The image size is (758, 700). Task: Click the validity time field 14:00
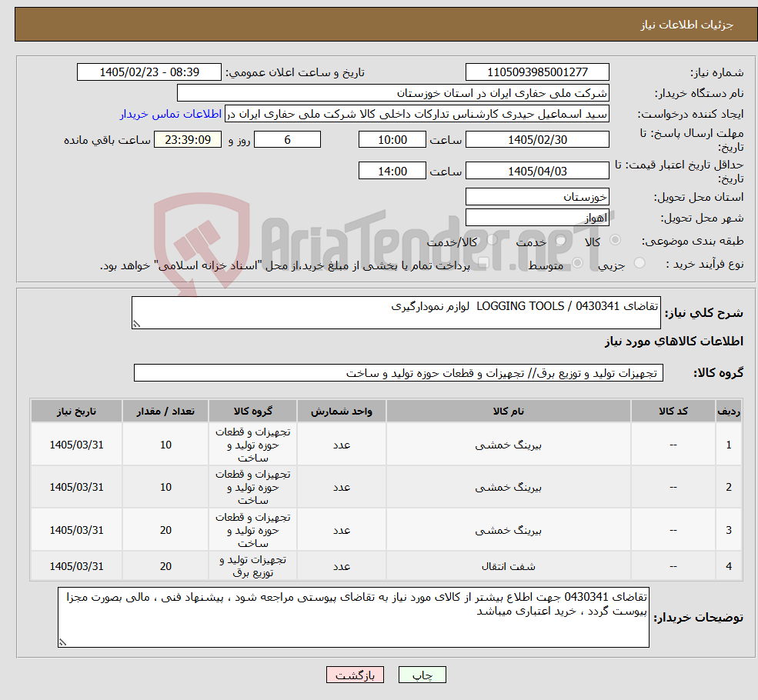tap(392, 171)
